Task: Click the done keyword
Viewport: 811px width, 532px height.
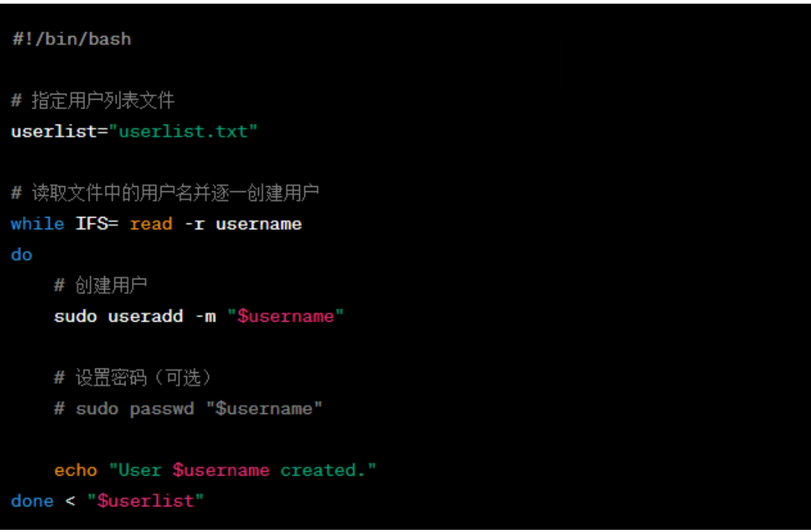Action: pyautogui.click(x=32, y=501)
